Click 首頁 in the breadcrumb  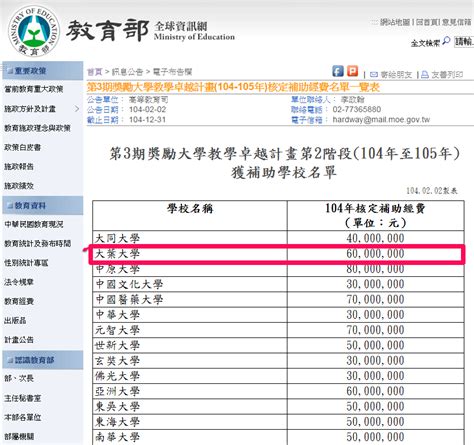pos(95,72)
